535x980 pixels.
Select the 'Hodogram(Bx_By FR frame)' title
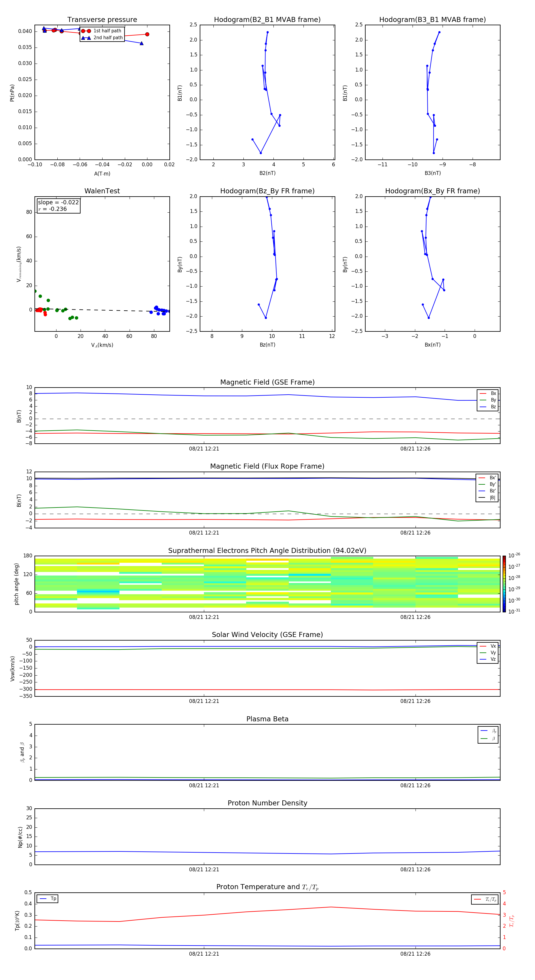tap(432, 191)
